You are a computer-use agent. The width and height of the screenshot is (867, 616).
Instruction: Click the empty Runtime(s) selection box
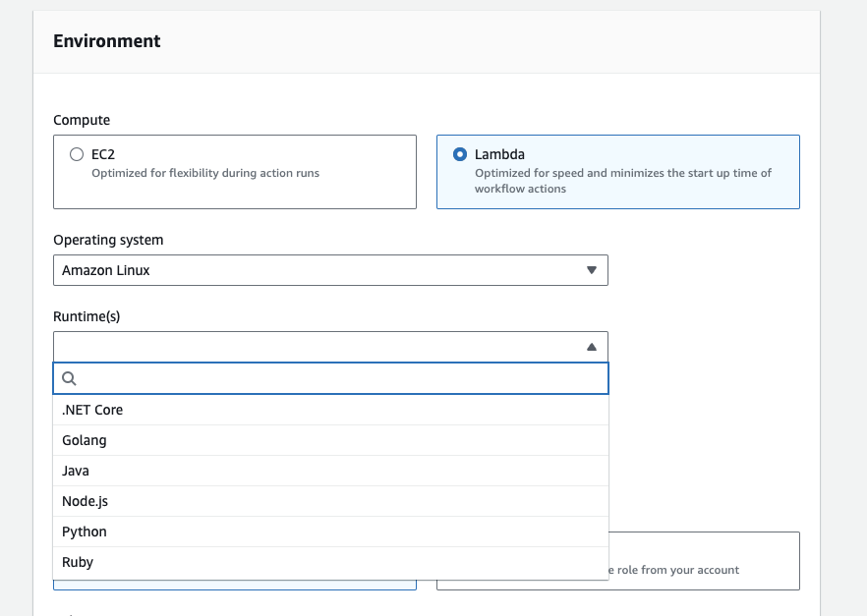pyautogui.click(x=315, y=347)
